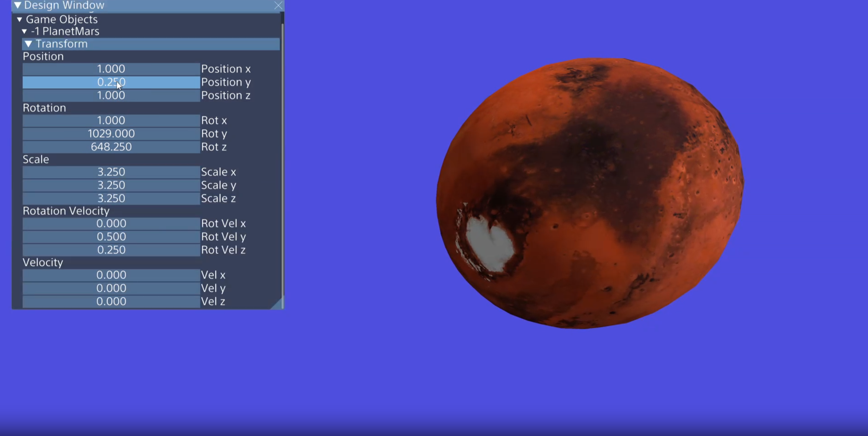
Task: Select the Position x value field
Action: pyautogui.click(x=111, y=69)
